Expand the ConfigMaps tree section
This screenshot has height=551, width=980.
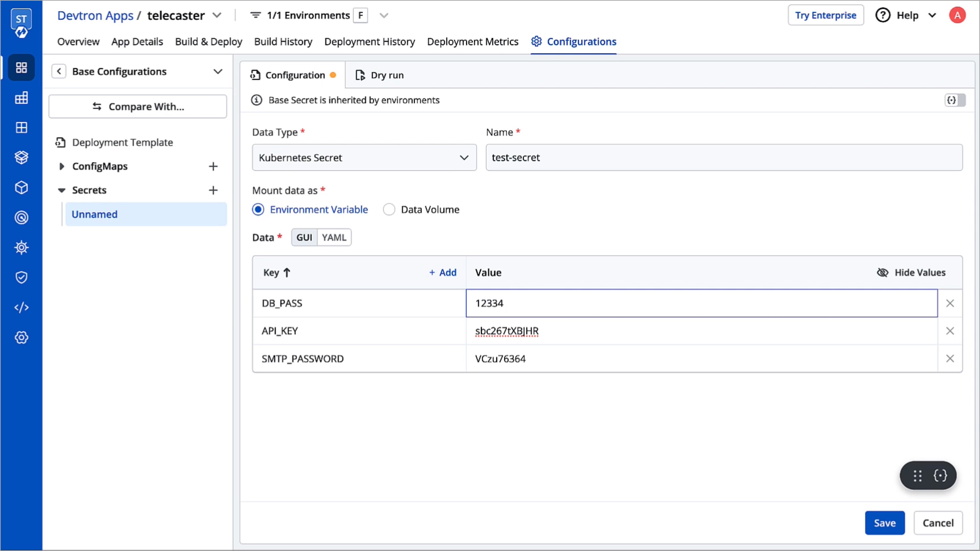(x=62, y=166)
